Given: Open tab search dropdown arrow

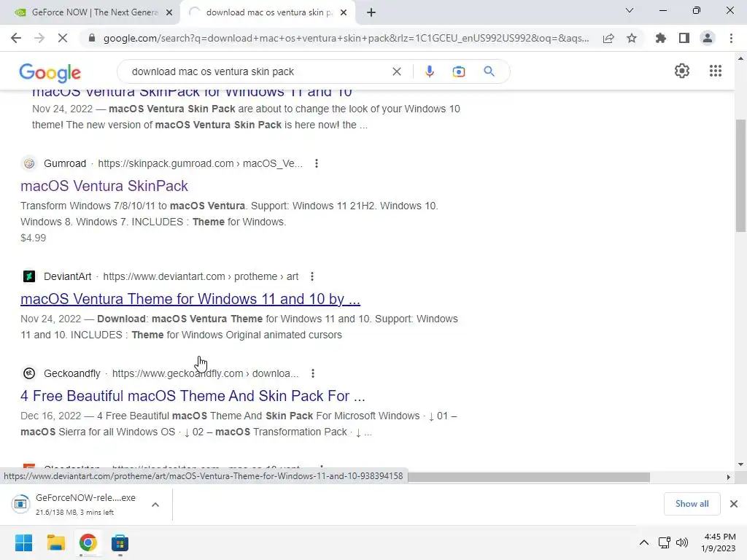Looking at the screenshot, I should (630, 10).
